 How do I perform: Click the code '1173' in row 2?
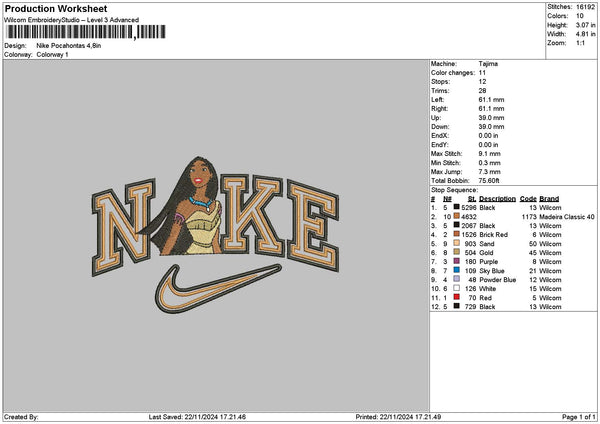tap(529, 217)
